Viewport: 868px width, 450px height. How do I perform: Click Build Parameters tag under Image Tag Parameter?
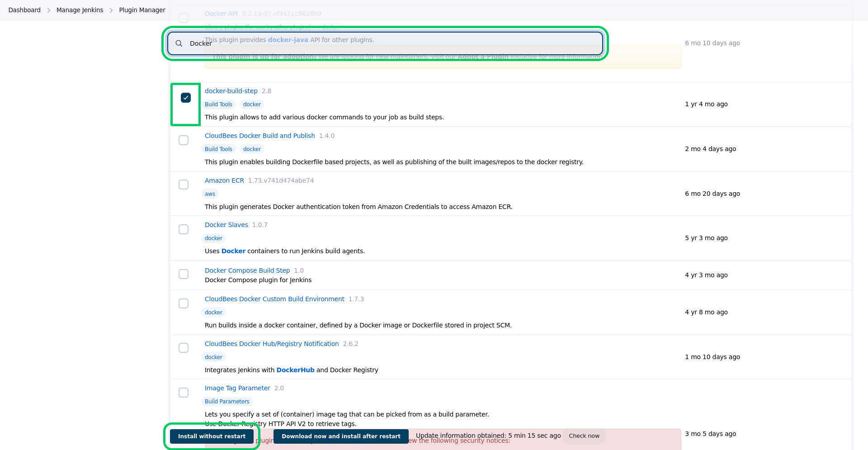pos(227,402)
